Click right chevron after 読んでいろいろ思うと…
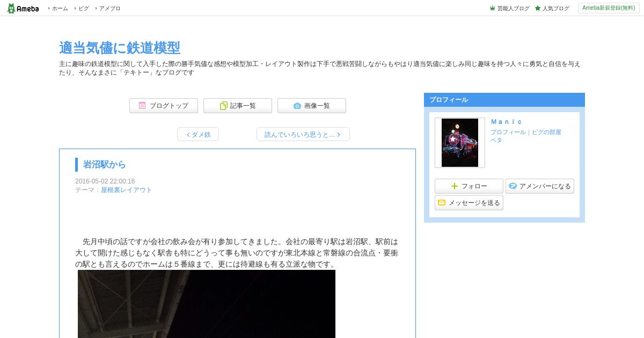The height and width of the screenshot is (338, 644). coord(339,135)
